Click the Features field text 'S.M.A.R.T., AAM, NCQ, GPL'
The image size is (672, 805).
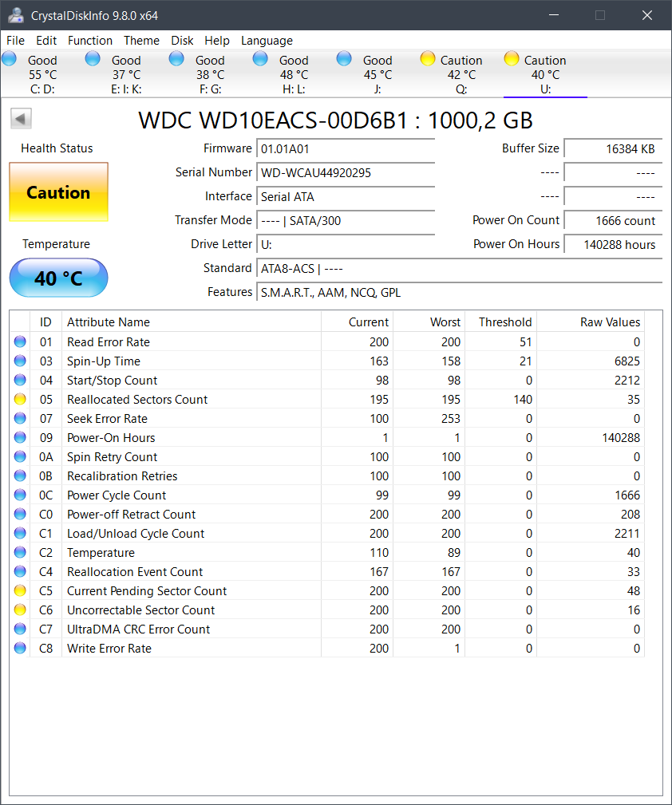(x=331, y=293)
